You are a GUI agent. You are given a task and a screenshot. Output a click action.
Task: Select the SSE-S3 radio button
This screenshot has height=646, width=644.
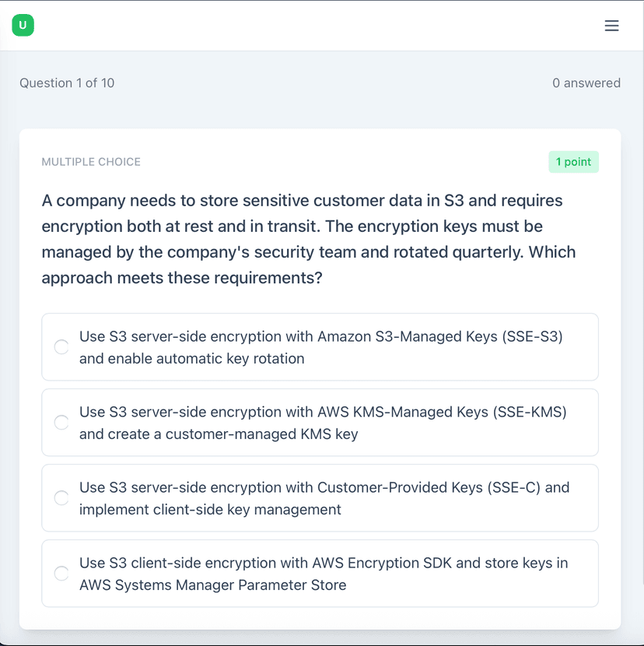pos(61,347)
